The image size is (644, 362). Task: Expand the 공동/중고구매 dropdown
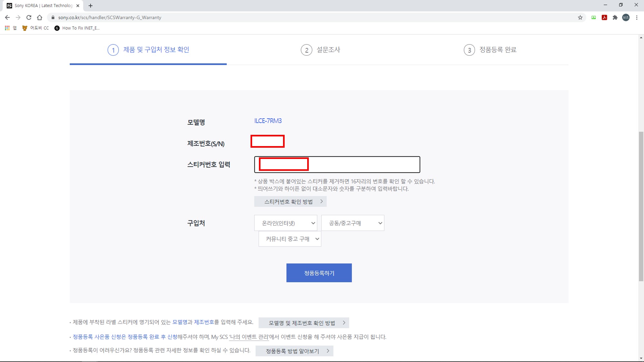tap(353, 223)
